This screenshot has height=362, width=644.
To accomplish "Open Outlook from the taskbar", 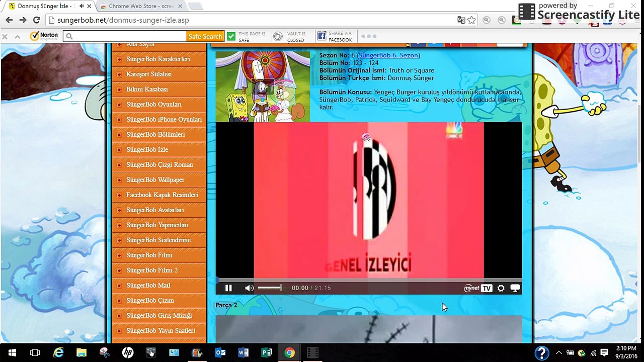I will (220, 352).
